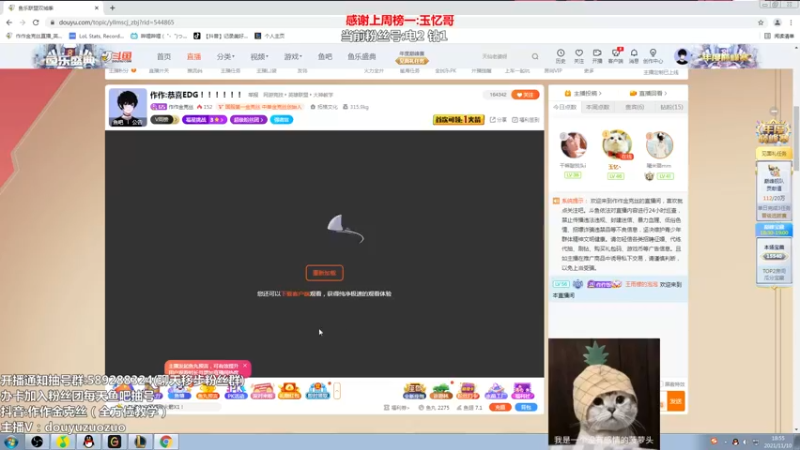This screenshot has height=450, width=800.
Task: Open the 视频 dropdown menu
Action: (259, 57)
